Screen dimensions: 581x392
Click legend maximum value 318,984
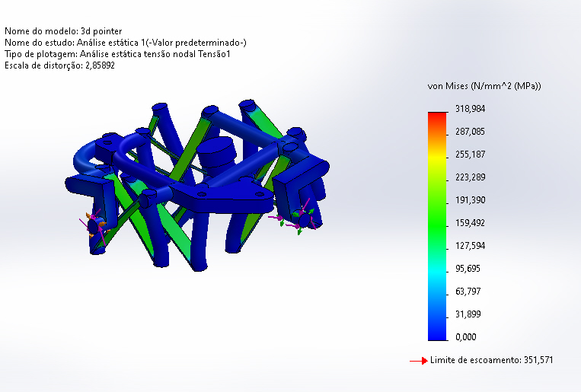(x=470, y=109)
